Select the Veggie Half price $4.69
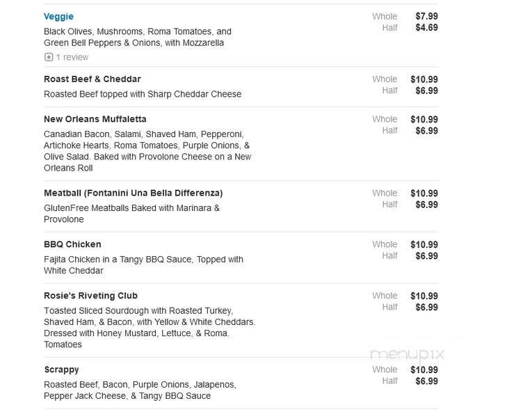 tap(426, 28)
